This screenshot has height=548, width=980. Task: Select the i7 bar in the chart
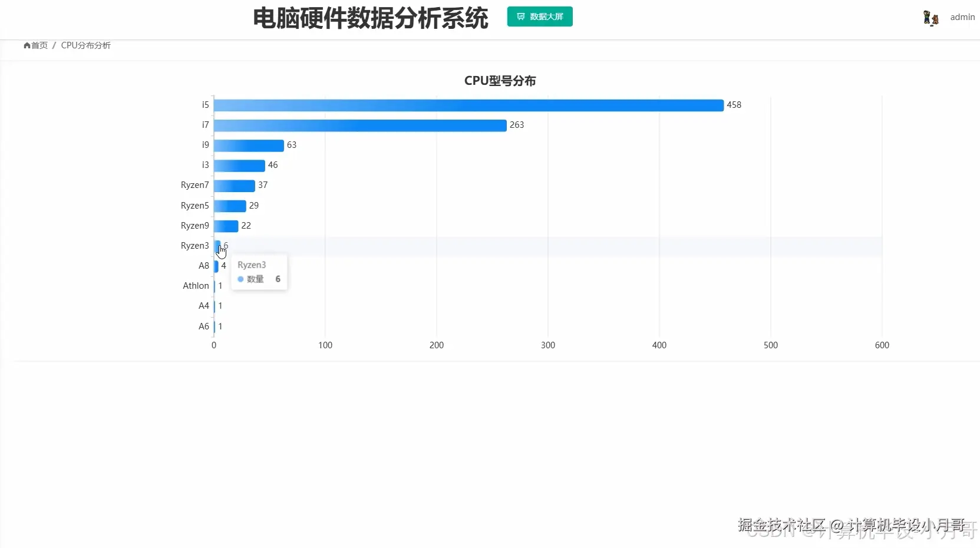tap(360, 125)
